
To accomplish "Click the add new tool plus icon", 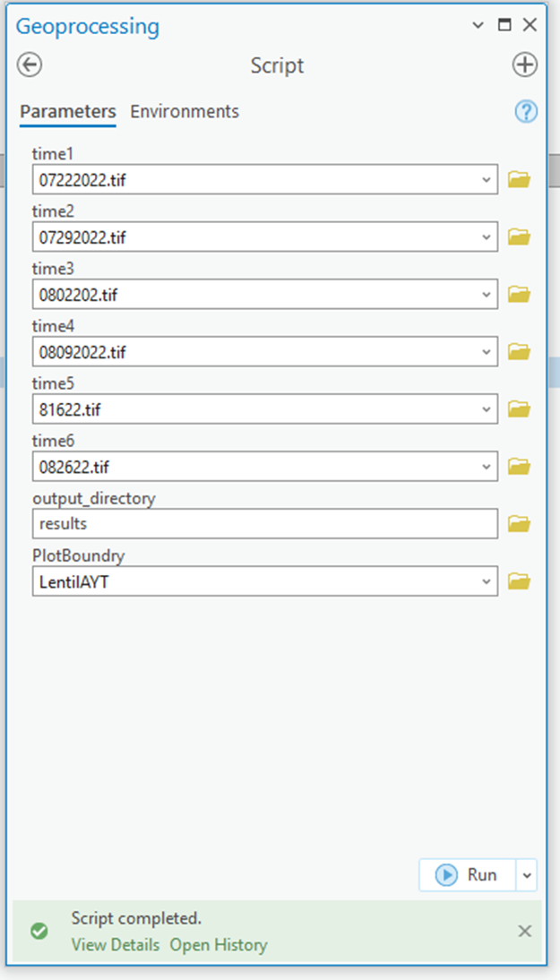I will click(525, 64).
